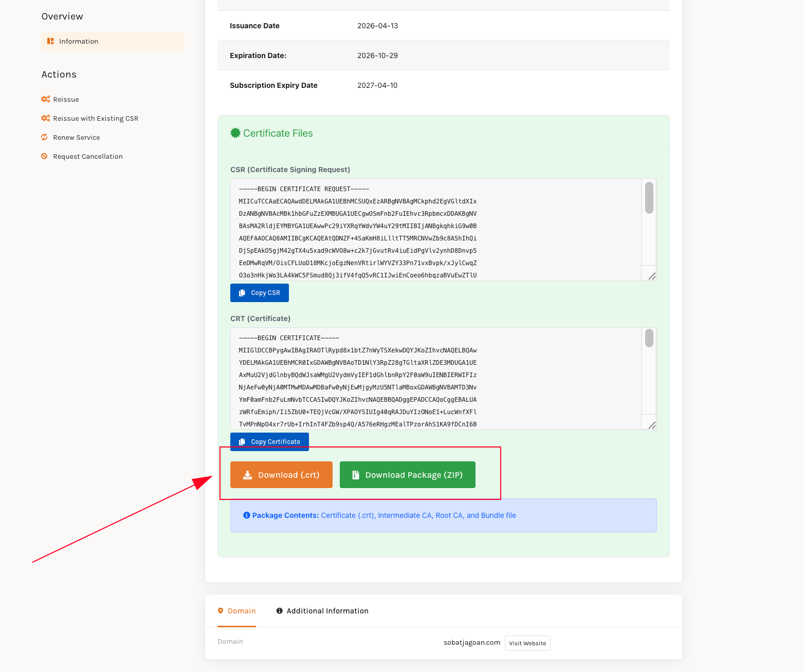Download the certificate package ZIP
804x672 pixels.
[x=407, y=475]
